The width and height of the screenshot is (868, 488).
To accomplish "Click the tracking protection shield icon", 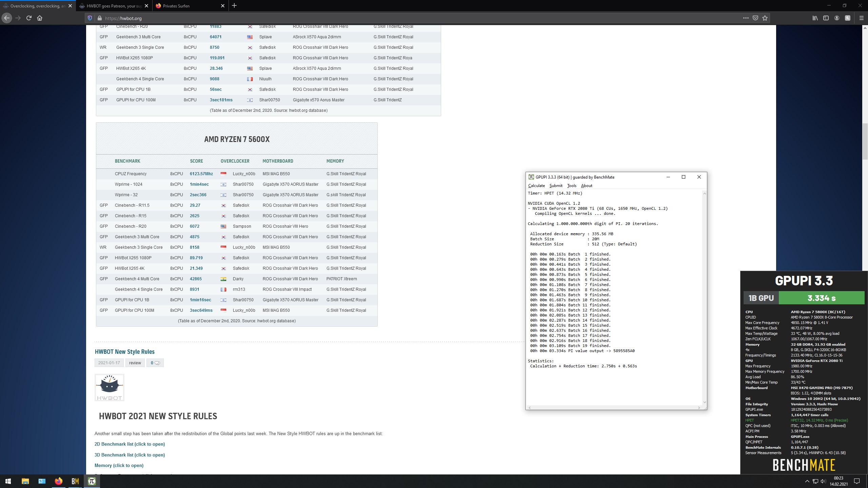I will tap(90, 18).
